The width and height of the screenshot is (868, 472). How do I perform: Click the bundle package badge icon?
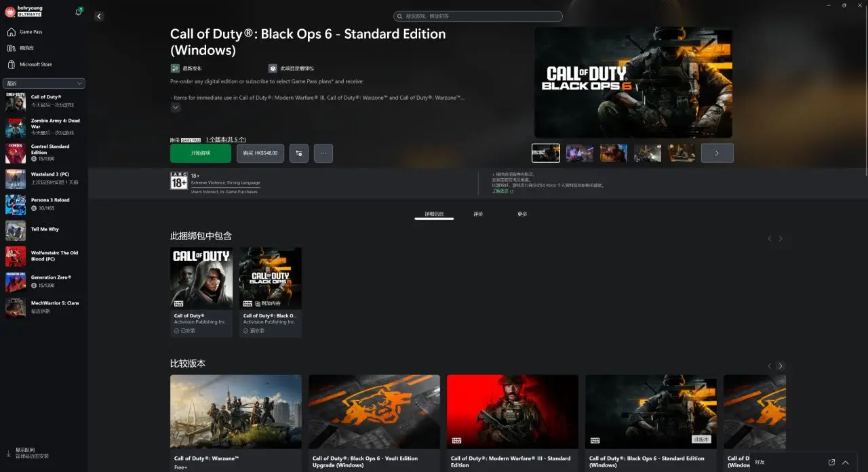pyautogui.click(x=273, y=68)
